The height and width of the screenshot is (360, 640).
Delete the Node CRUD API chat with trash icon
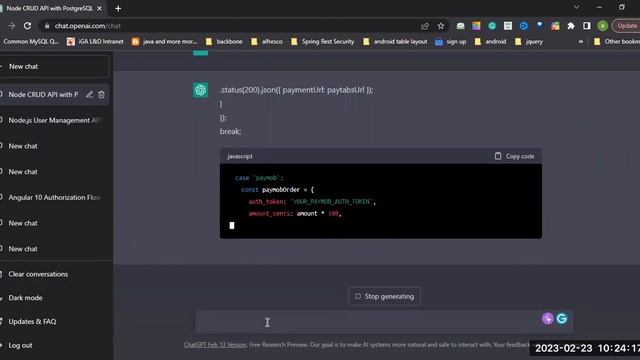click(x=101, y=94)
